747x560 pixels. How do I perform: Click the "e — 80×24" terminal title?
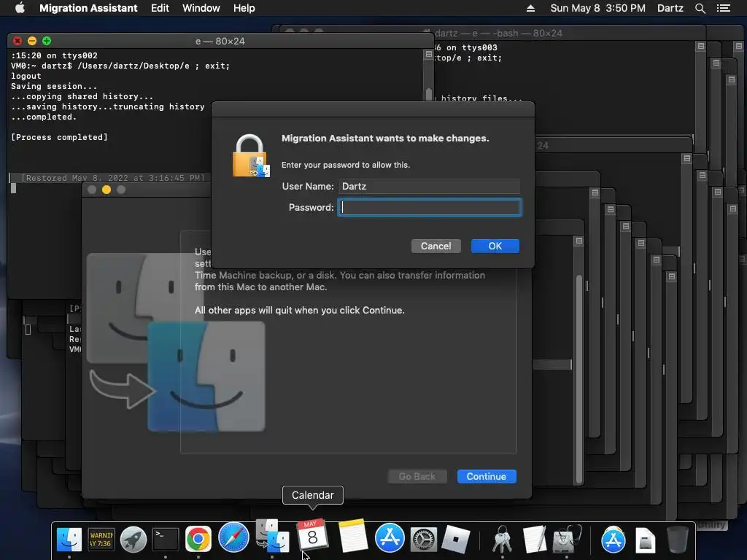click(x=220, y=42)
